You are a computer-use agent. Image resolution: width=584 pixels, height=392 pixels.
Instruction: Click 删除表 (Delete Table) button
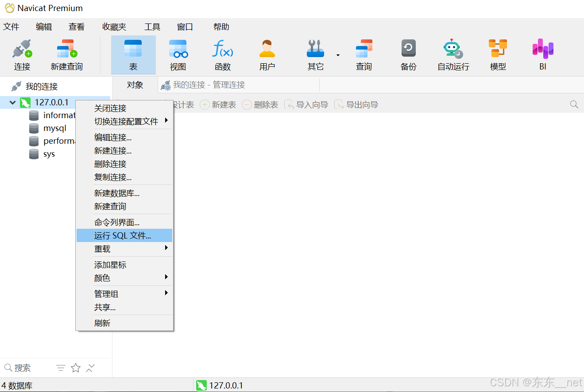pyautogui.click(x=260, y=105)
